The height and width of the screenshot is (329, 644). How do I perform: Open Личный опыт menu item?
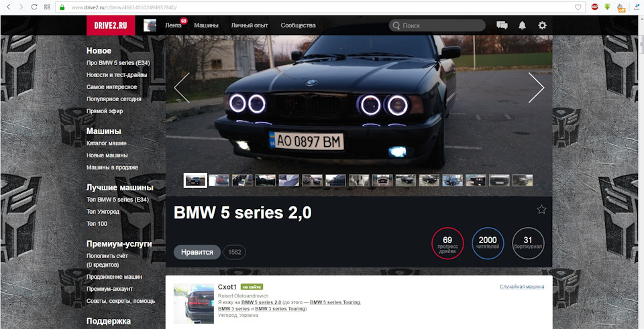[250, 25]
